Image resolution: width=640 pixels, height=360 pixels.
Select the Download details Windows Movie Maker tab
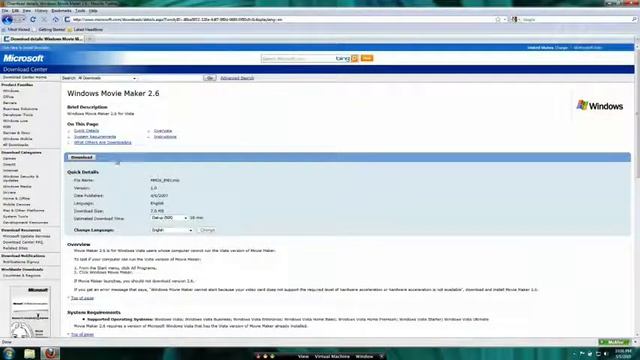[x=43, y=39]
